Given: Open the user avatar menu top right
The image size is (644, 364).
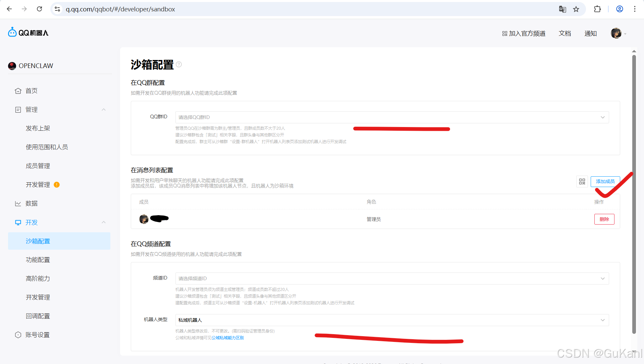Looking at the screenshot, I should [x=616, y=33].
